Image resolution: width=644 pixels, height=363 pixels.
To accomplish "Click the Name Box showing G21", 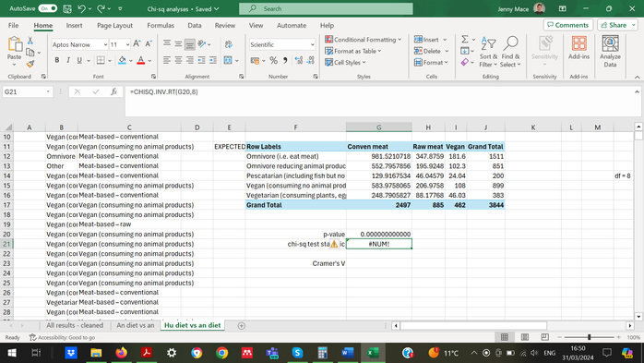I will pos(27,91).
